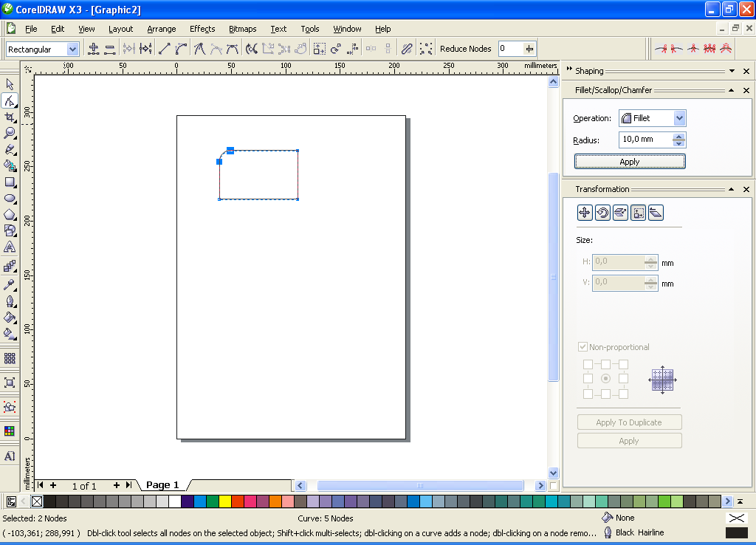
Task: Pick the yellow color swatch
Action: point(224,501)
